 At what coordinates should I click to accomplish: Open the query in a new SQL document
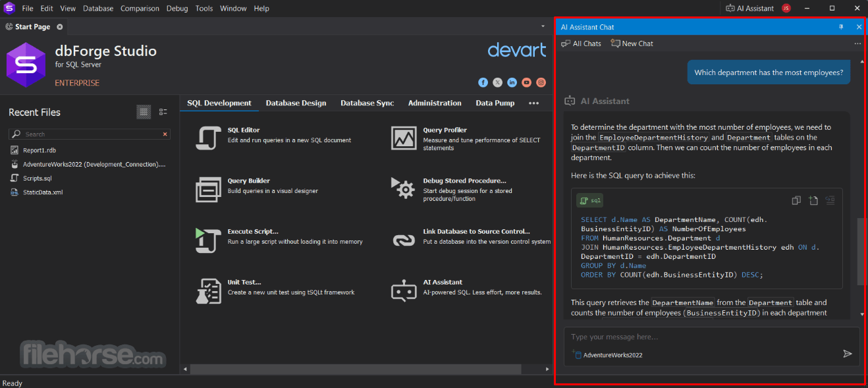click(x=813, y=200)
